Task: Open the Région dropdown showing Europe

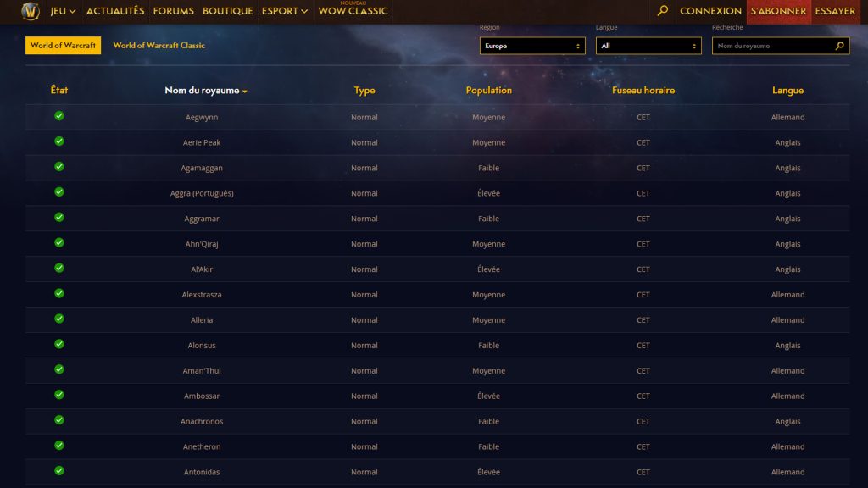Action: click(531, 46)
